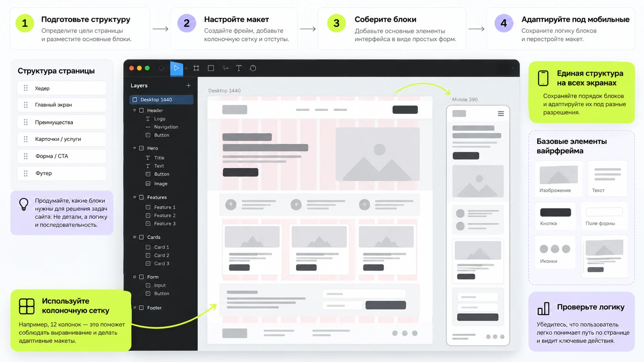The width and height of the screenshot is (644, 362).
Task: Select the Input layer under Form
Action: [x=156, y=286]
